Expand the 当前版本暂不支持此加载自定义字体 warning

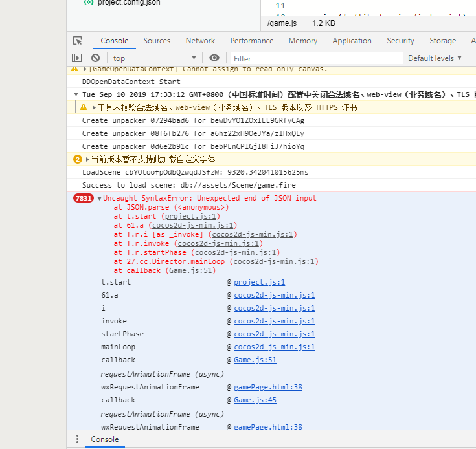87,159
